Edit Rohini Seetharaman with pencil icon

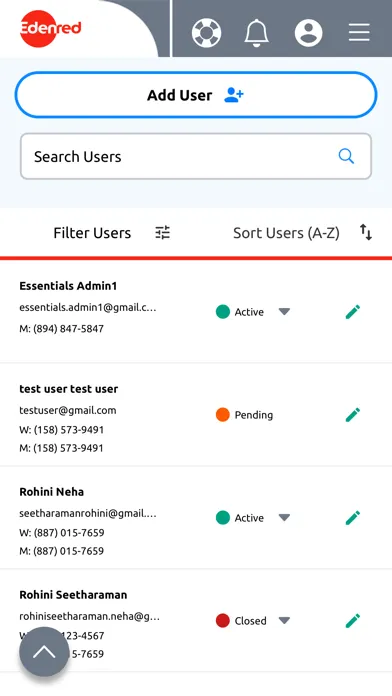(x=353, y=621)
